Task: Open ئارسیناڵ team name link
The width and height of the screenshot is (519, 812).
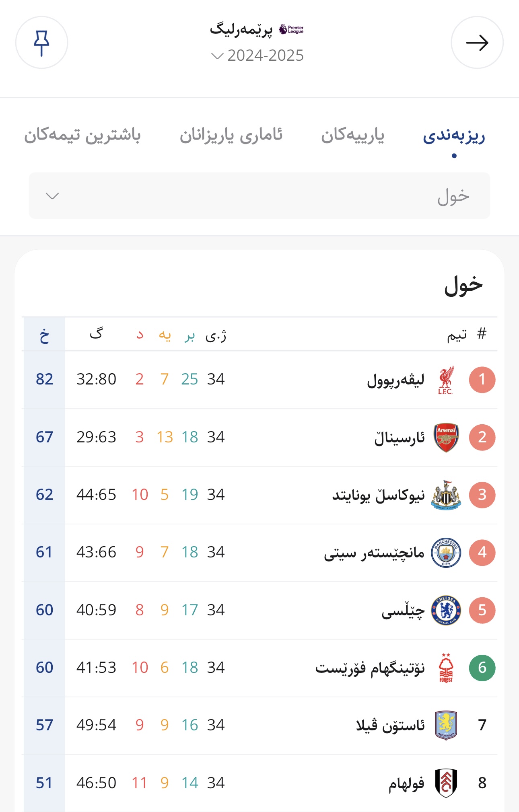Action: point(400,438)
